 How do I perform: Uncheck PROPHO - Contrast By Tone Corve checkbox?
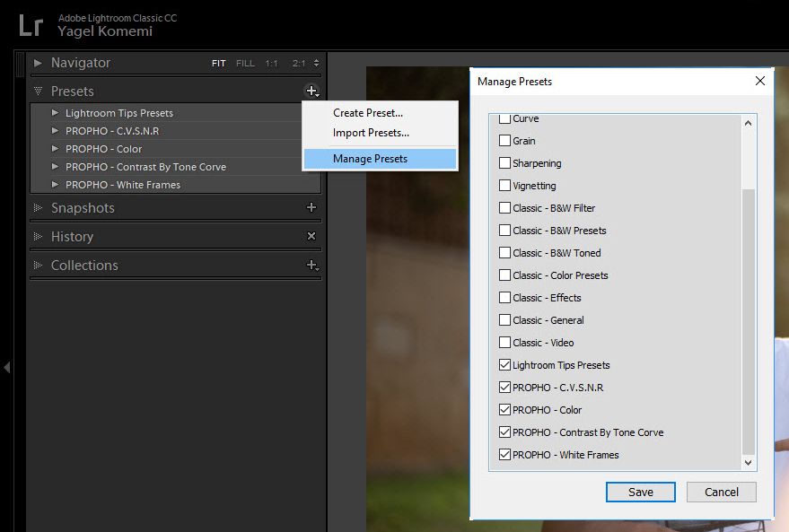coord(504,432)
